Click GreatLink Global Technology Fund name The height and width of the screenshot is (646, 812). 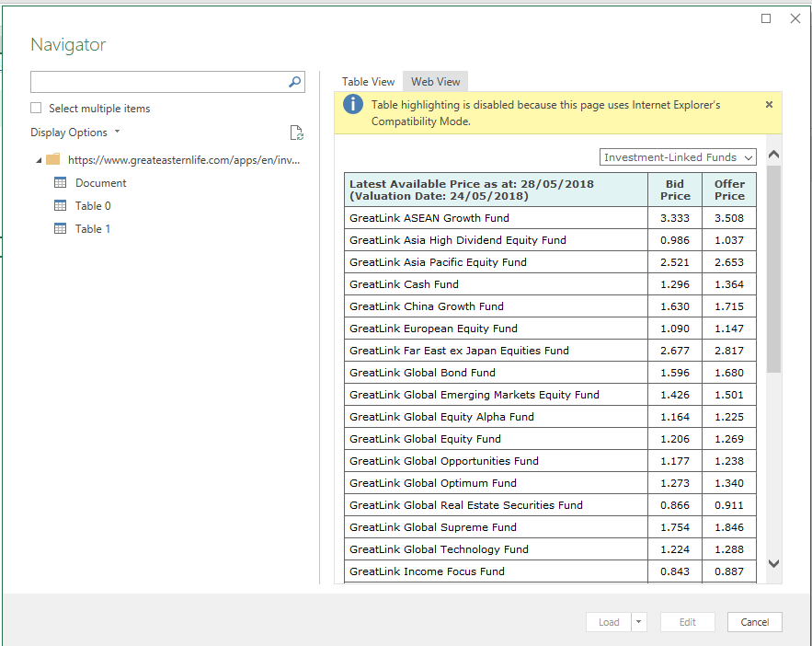pos(439,549)
